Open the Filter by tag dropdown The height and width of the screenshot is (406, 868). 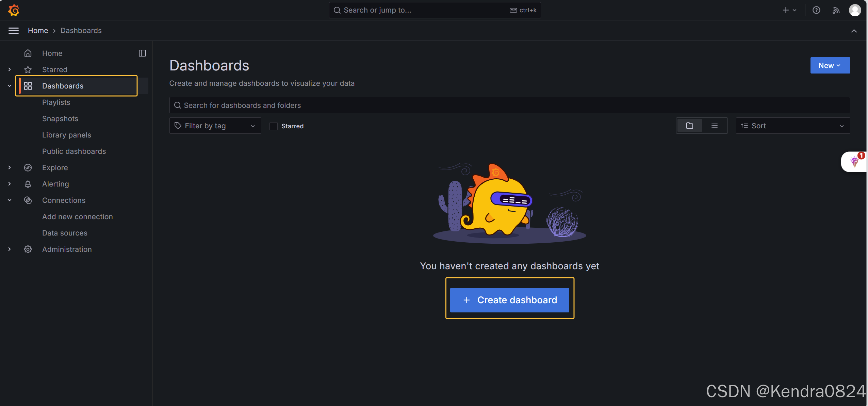point(215,126)
